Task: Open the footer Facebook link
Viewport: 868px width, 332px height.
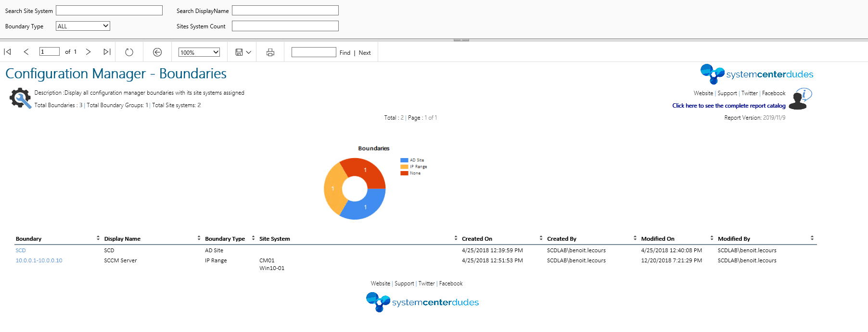Action: click(x=451, y=283)
